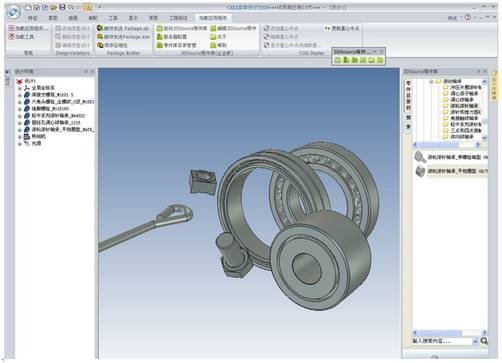
Task: Click the Package.zip mail send command
Action: coord(123,28)
